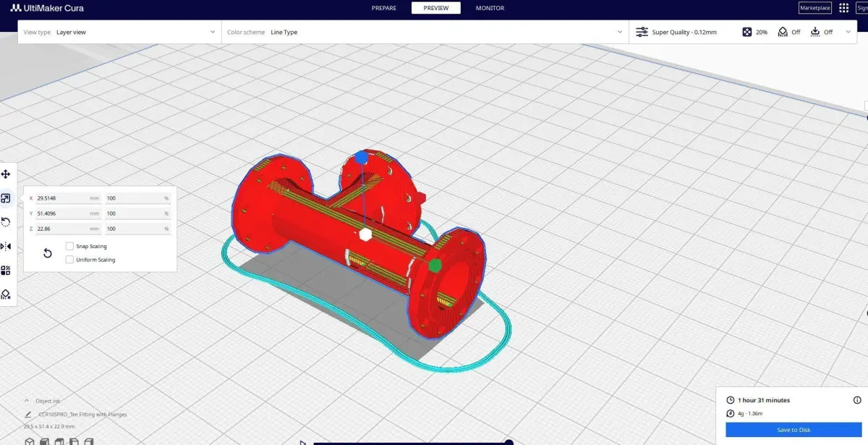This screenshot has height=445, width=868.
Task: Open the application switcher grid icon
Action: pyautogui.click(x=843, y=8)
